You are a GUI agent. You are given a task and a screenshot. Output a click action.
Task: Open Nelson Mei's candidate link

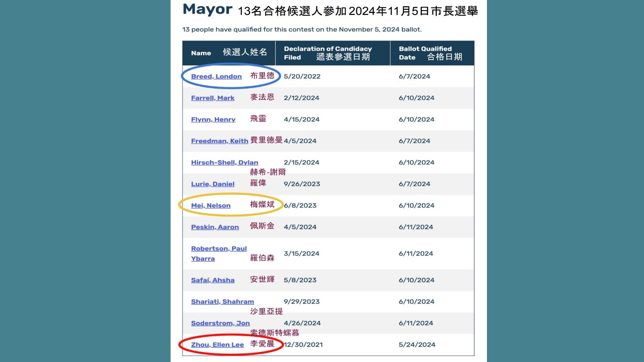click(x=210, y=205)
